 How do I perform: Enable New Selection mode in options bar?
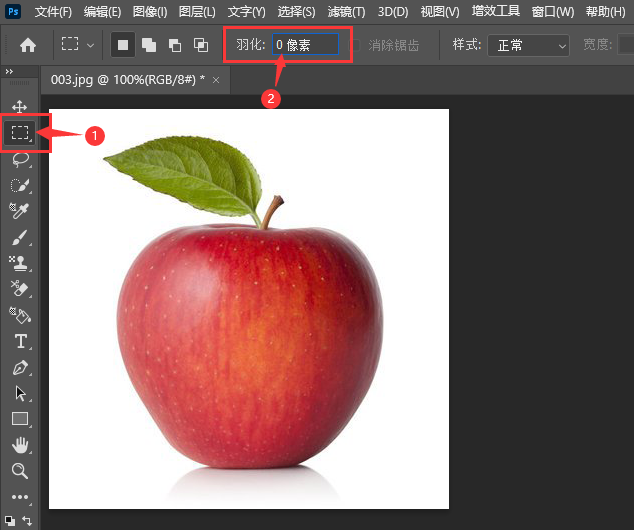point(122,45)
